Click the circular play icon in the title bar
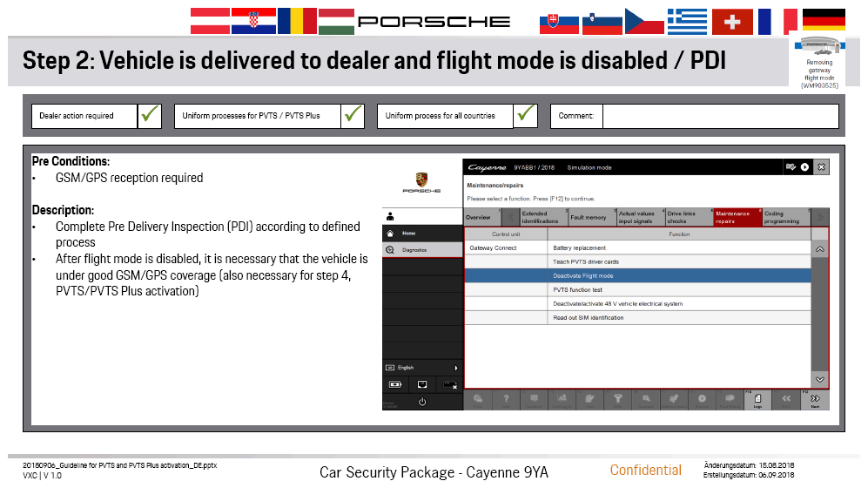The width and height of the screenshot is (868, 488). [804, 167]
